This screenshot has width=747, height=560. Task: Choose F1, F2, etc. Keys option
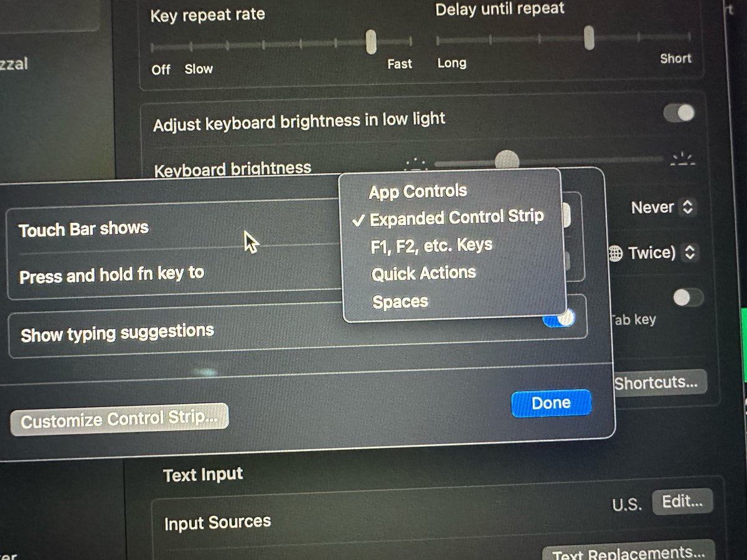[x=431, y=245]
